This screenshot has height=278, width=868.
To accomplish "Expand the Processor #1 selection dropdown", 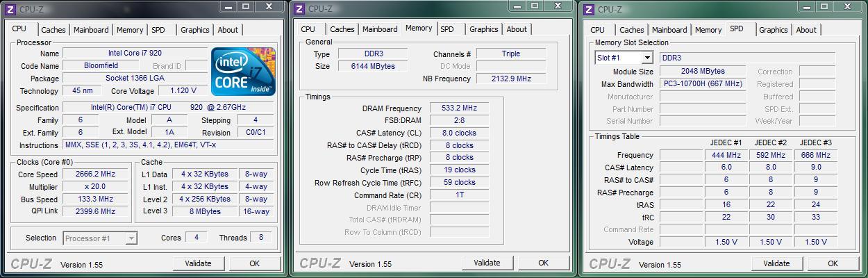I will (x=131, y=238).
